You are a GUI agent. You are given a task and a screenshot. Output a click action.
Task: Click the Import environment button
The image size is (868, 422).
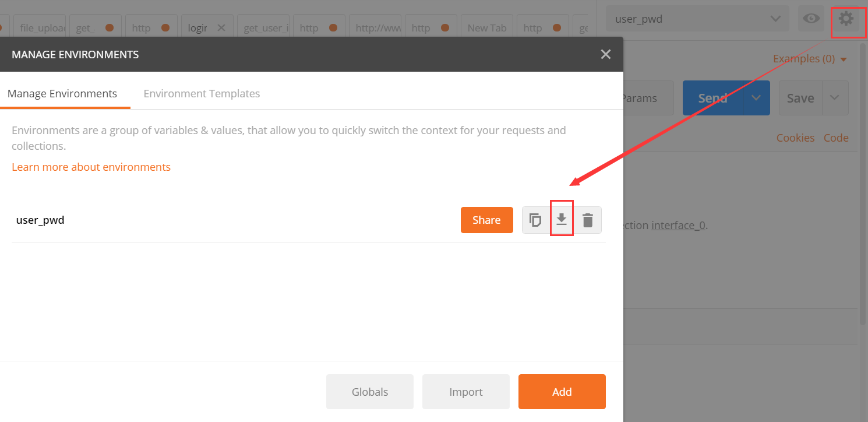tap(465, 392)
